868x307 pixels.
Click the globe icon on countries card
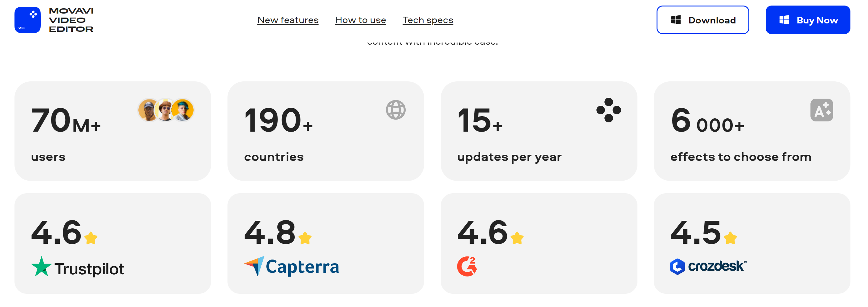tap(395, 110)
